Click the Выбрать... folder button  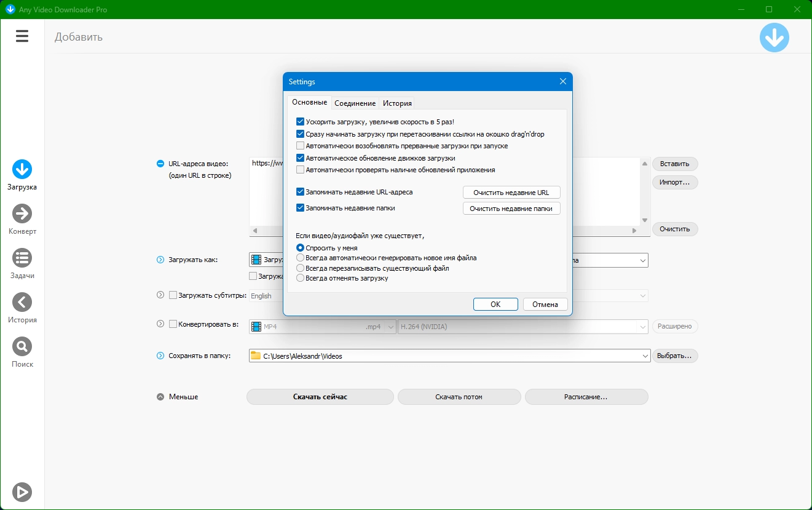tap(675, 356)
